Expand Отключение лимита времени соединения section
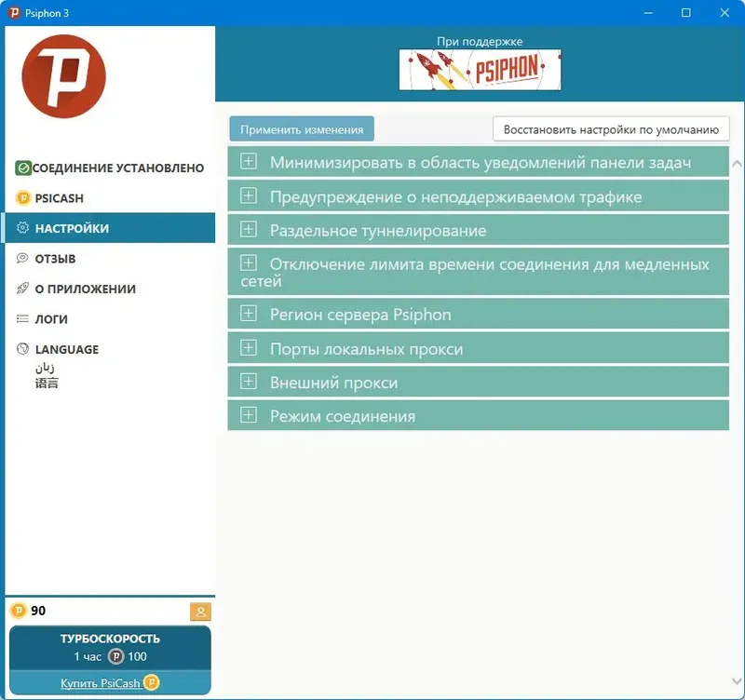The width and height of the screenshot is (745, 700). tap(478, 272)
